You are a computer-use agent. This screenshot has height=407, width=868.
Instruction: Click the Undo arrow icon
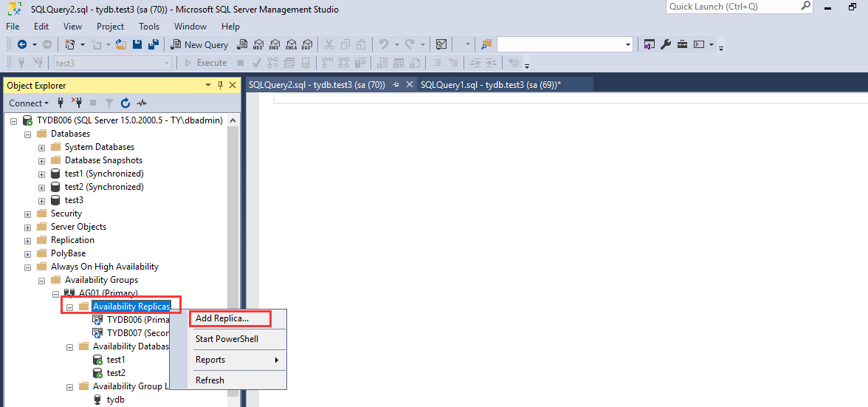(384, 44)
